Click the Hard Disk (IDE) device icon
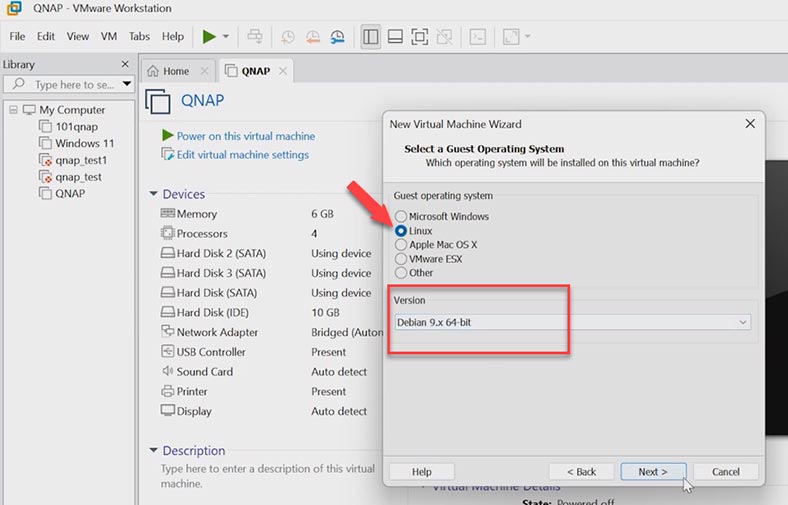Image resolution: width=788 pixels, height=505 pixels. click(x=167, y=312)
